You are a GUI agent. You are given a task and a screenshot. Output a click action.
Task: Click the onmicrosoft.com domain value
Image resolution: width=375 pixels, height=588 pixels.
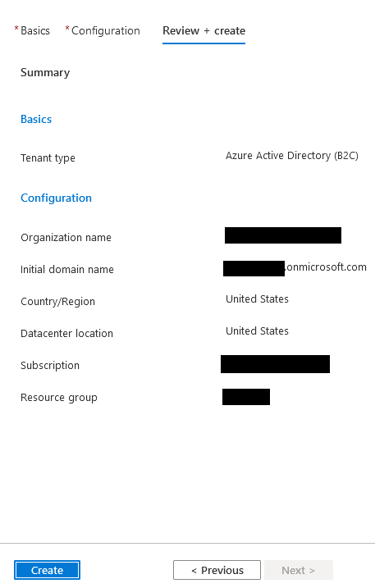(295, 267)
